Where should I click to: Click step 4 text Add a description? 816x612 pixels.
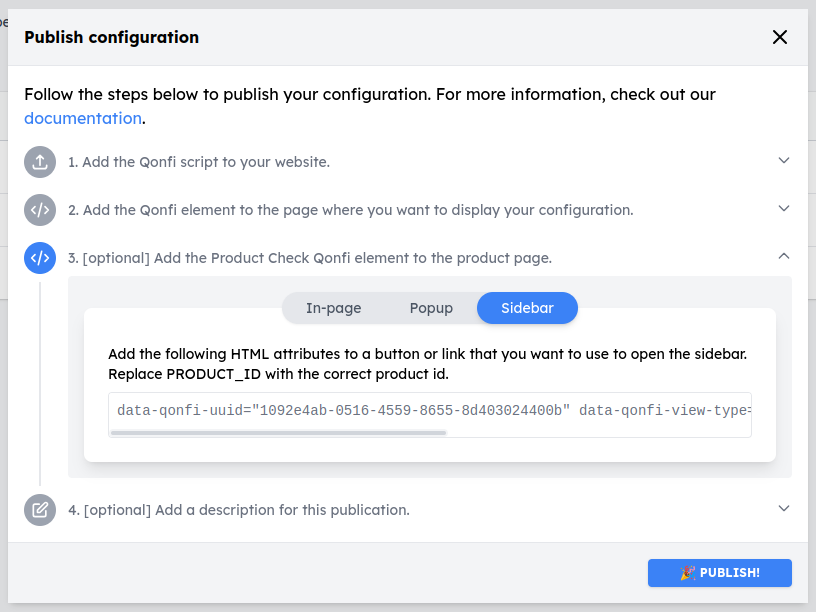point(239,510)
